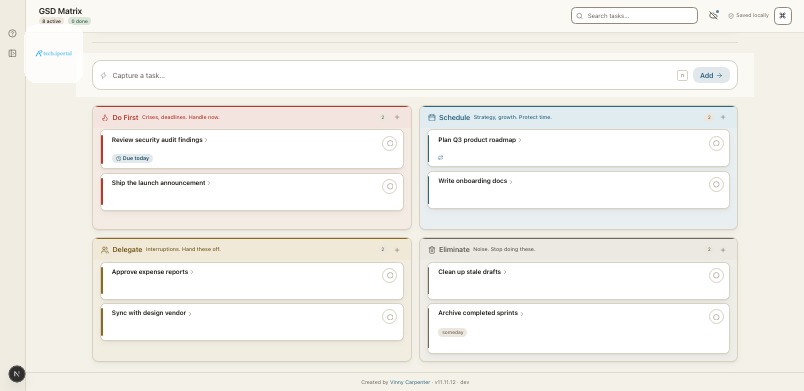
Task: Open the Vinny Carpenter link
Action: pos(411,382)
